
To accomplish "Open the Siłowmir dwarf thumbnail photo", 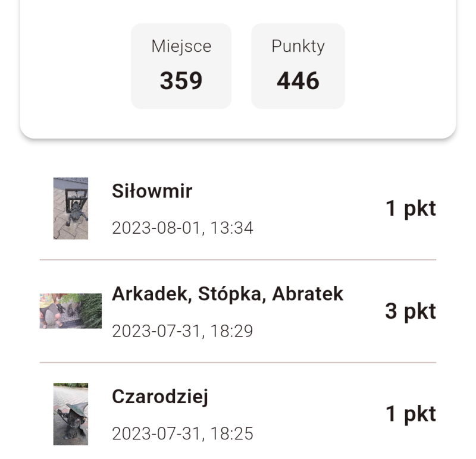I will pos(70,208).
